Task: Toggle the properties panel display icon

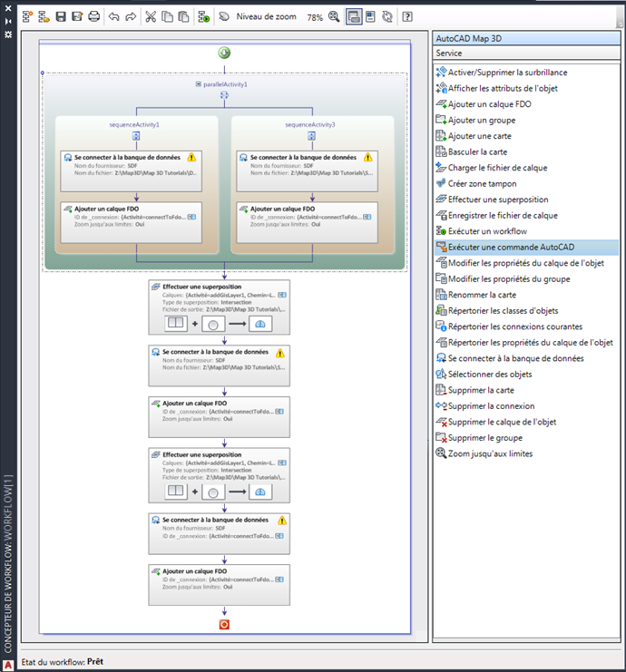Action: pyautogui.click(x=370, y=16)
